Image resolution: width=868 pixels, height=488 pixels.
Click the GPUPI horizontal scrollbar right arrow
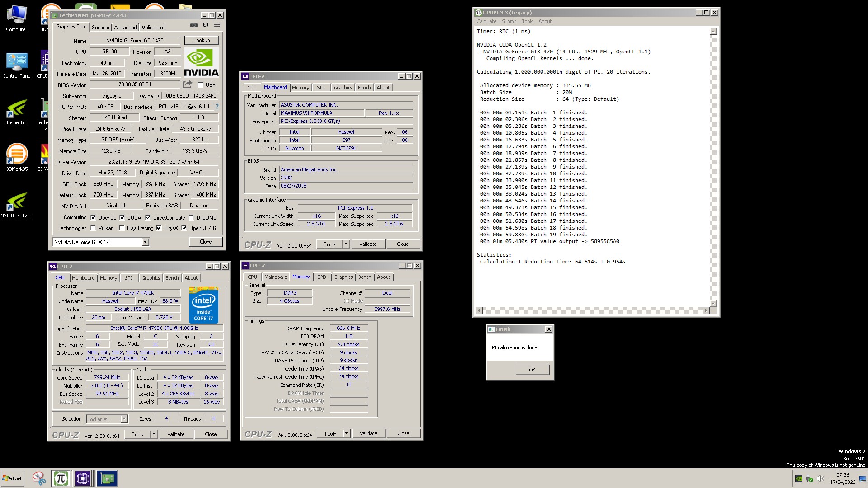click(706, 311)
